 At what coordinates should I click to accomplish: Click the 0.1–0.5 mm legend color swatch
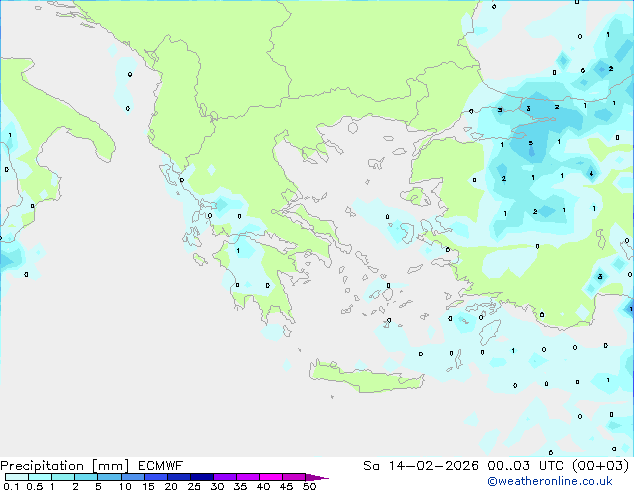pyautogui.click(x=17, y=477)
